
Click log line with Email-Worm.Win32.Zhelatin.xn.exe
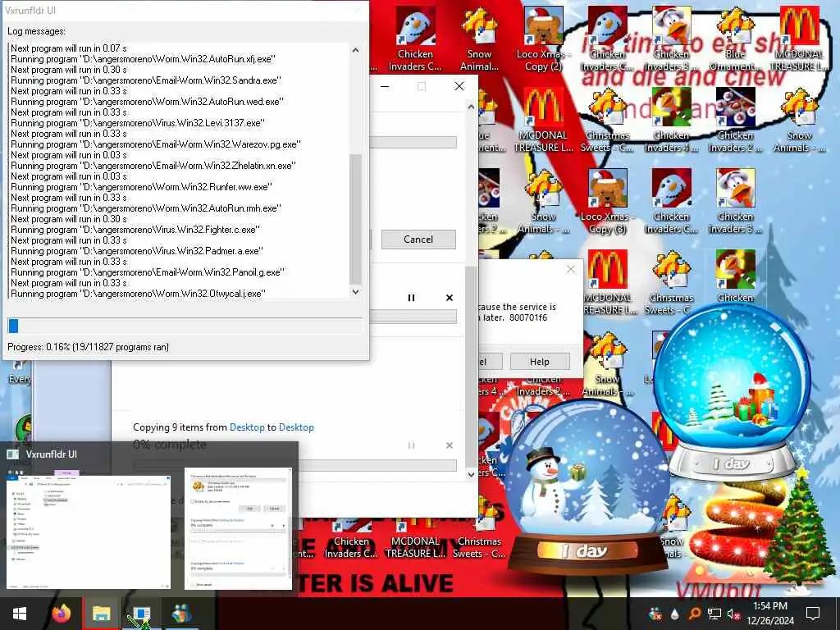tap(153, 166)
